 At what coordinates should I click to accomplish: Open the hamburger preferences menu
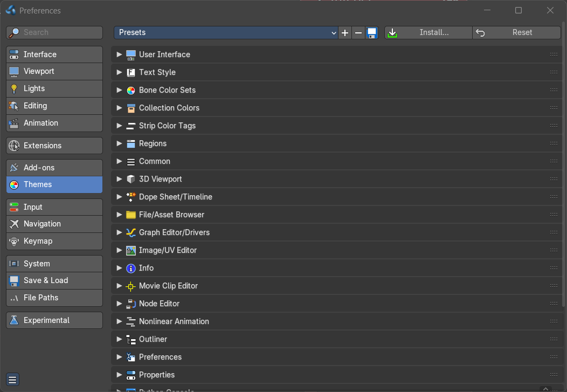[12, 380]
